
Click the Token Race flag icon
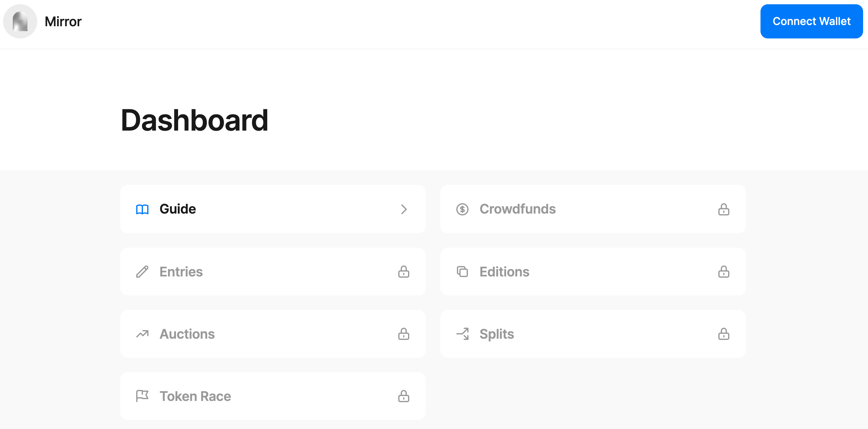click(x=142, y=396)
